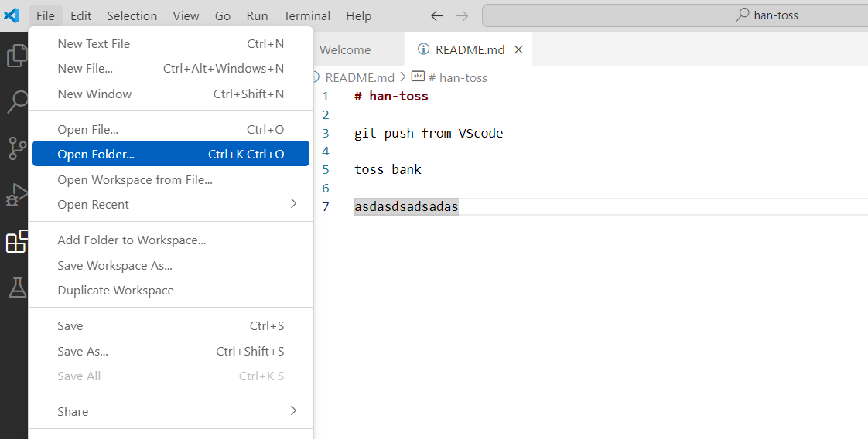This screenshot has width=868, height=439.
Task: Click '# han-toss' in the breadcrumb
Action: [458, 77]
